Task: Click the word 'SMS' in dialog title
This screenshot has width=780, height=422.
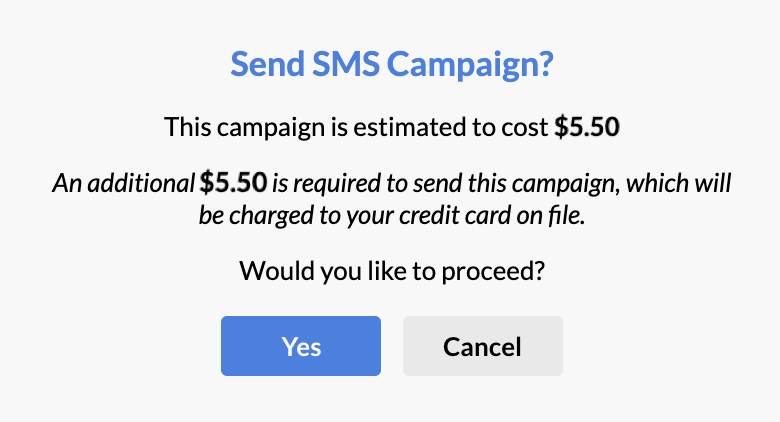Action: [346, 64]
